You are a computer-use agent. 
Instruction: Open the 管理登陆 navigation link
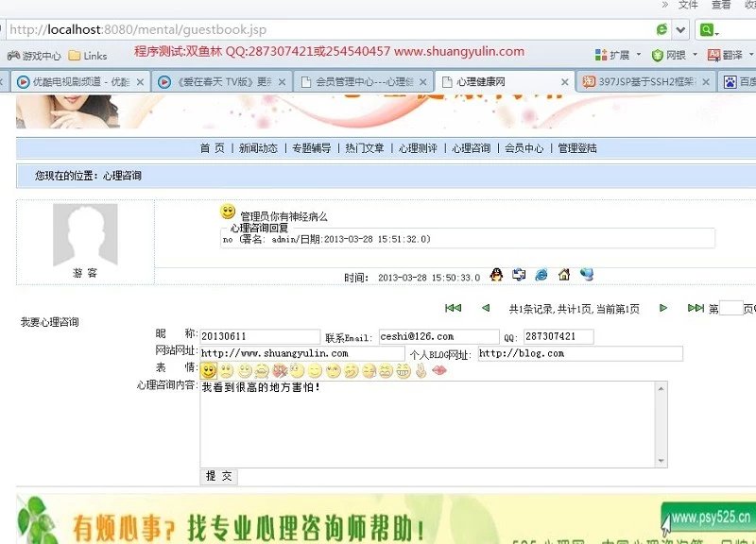[577, 148]
